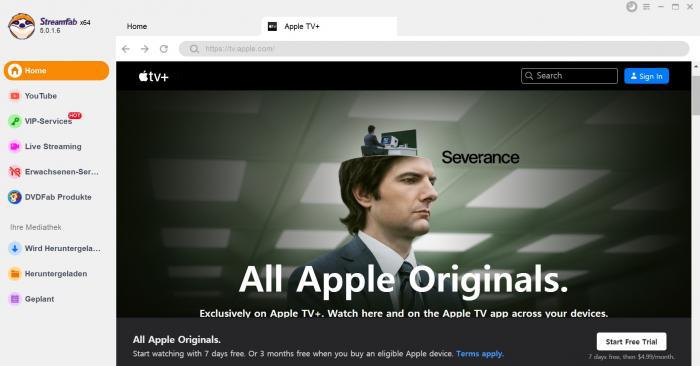
Task: Click the Severance title text
Action: coord(480,157)
